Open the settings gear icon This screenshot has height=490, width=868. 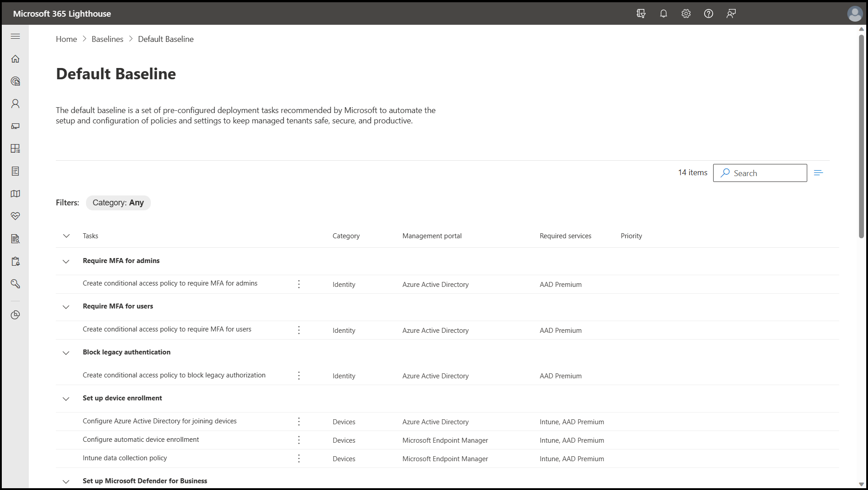tap(686, 14)
